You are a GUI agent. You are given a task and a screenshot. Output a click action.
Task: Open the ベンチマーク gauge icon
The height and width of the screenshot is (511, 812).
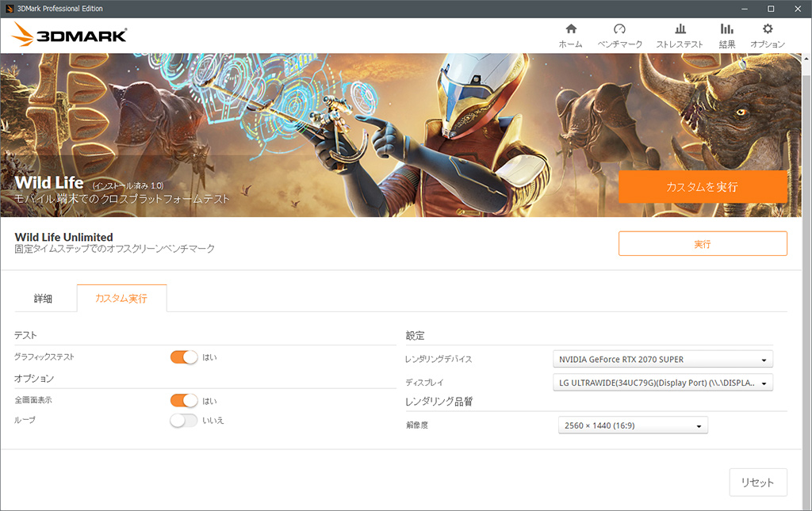[619, 29]
